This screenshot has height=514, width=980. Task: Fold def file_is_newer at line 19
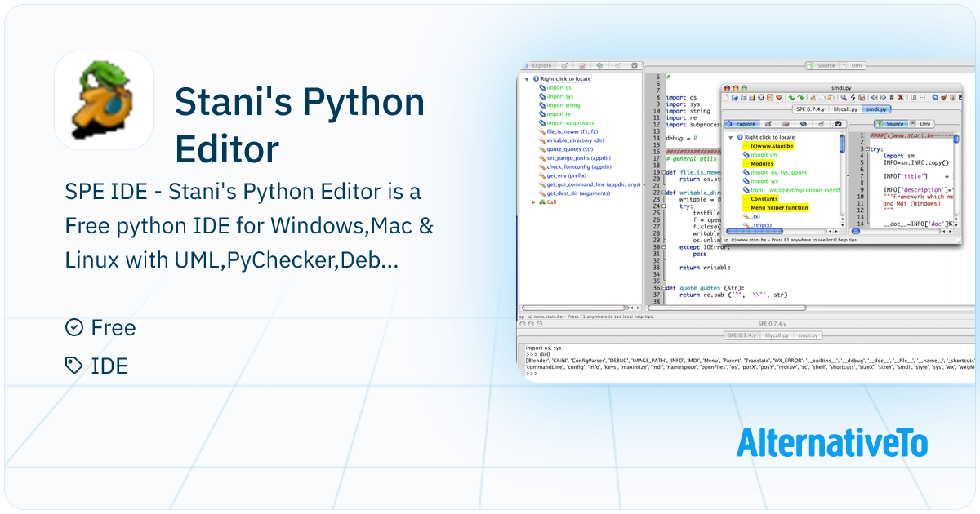[x=663, y=172]
